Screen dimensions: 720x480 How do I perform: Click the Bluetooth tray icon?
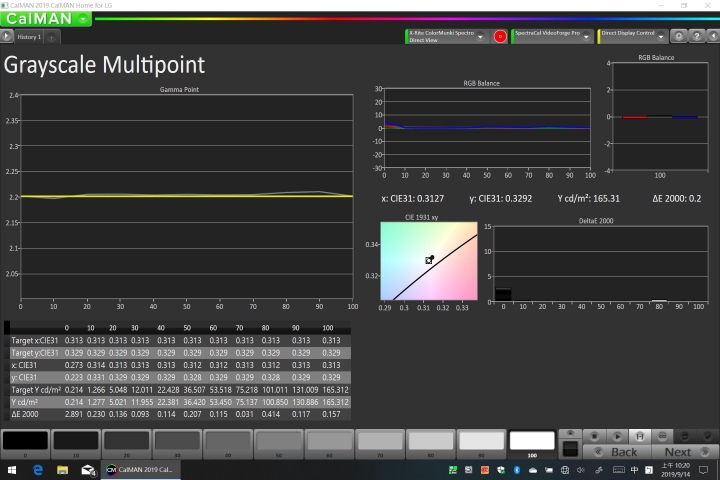coord(517,470)
